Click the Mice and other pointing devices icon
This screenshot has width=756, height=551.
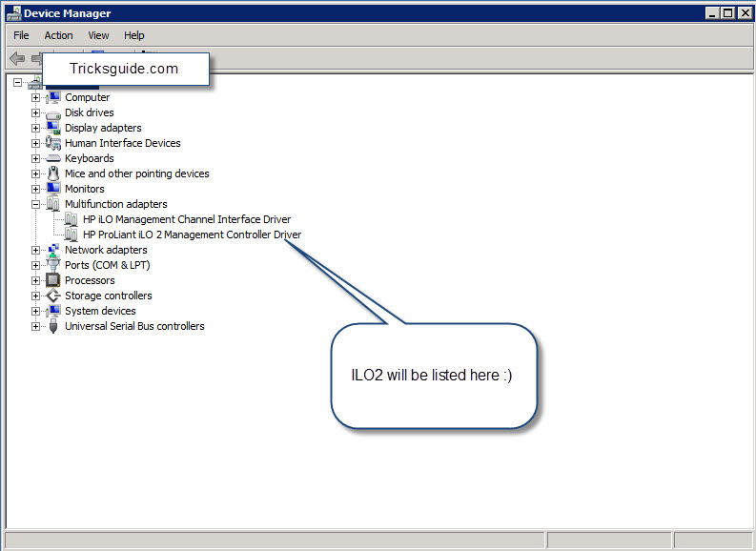click(x=53, y=173)
